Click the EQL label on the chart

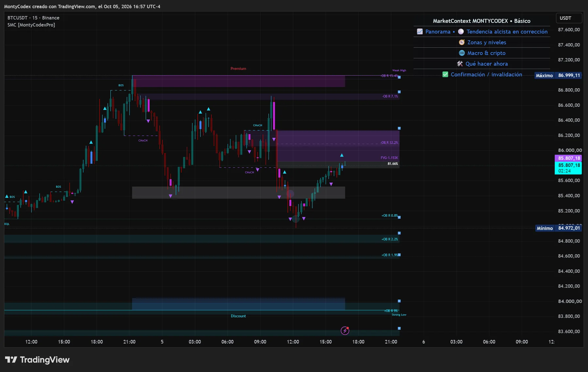(x=7, y=224)
